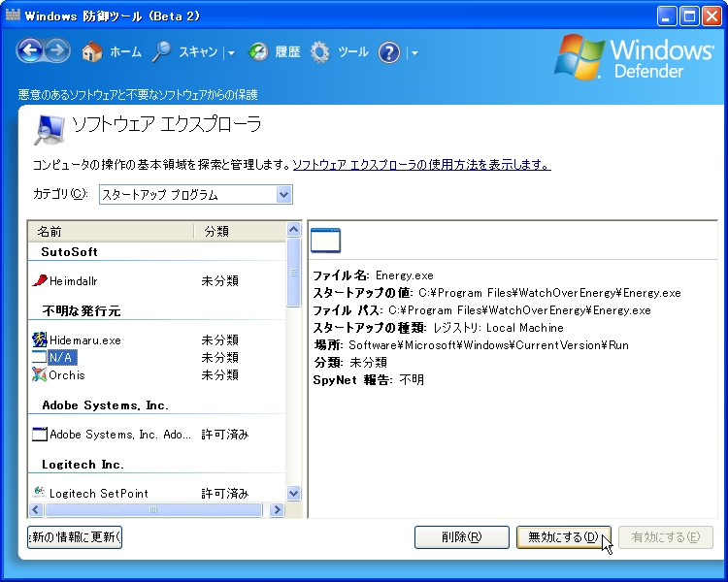Screen dimensions: 728x582
Task: Click the ホーム toolbar label
Action: point(125,51)
